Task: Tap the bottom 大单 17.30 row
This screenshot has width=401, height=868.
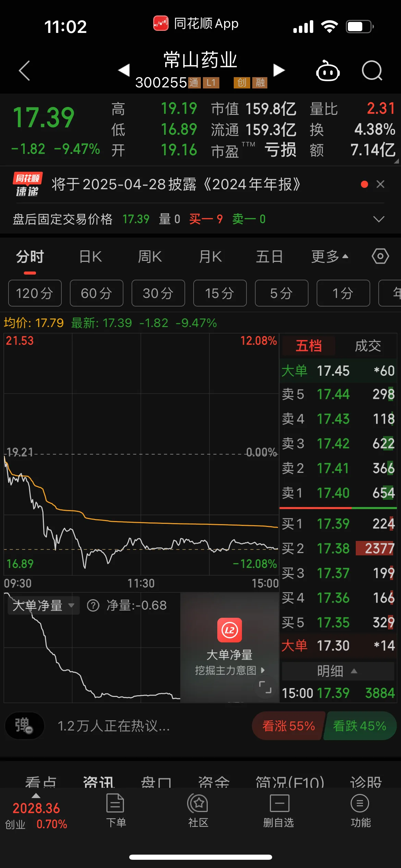Action: pyautogui.click(x=338, y=646)
